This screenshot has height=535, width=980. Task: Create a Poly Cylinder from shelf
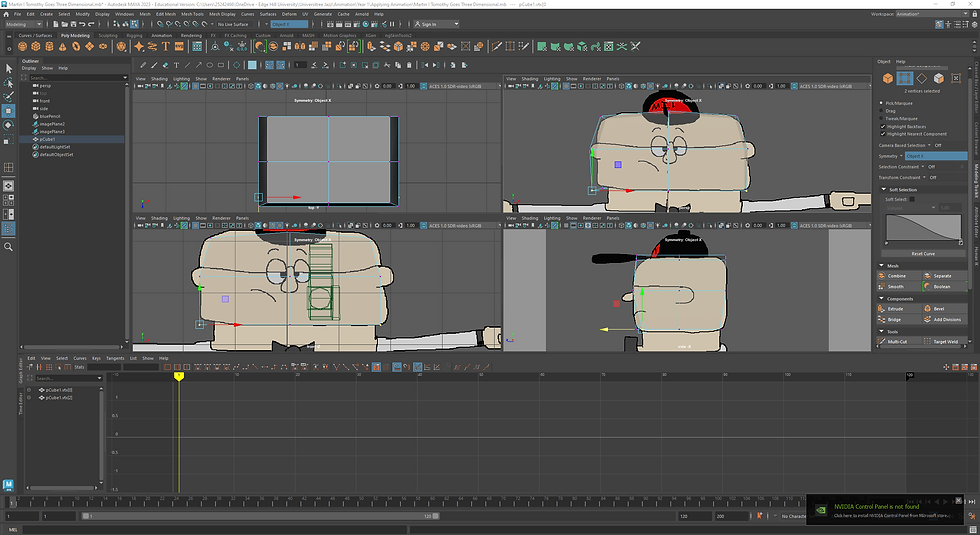49,46
